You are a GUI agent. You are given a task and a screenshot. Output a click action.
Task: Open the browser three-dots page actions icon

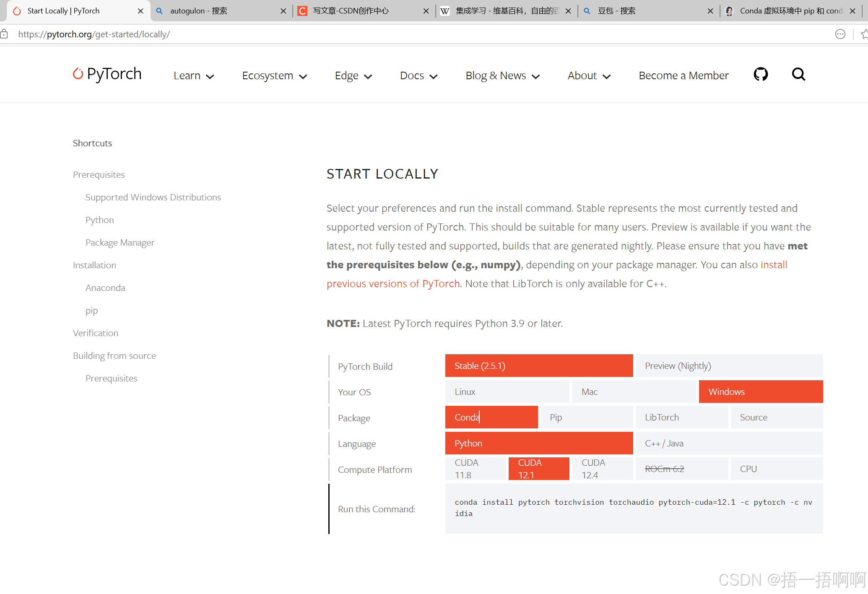(840, 34)
